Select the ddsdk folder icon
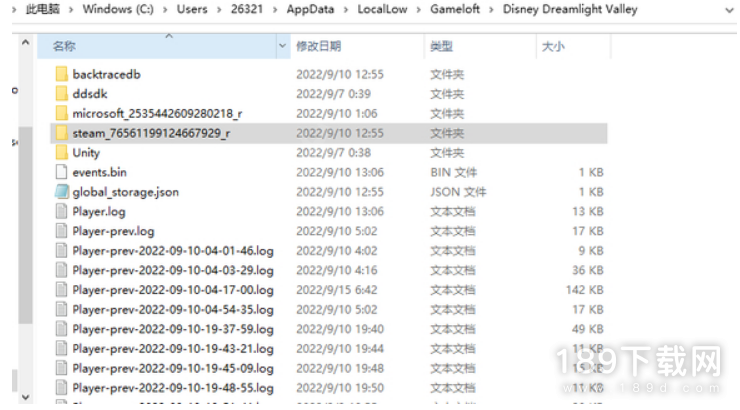 pyautogui.click(x=61, y=93)
